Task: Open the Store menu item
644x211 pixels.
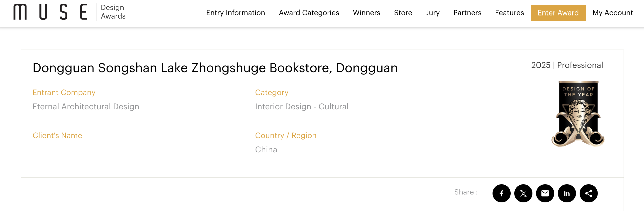Action: [x=403, y=13]
